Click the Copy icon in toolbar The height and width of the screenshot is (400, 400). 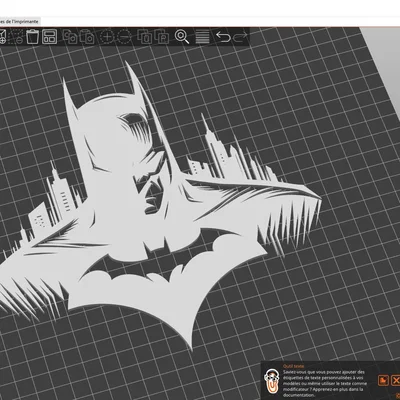click(x=70, y=37)
